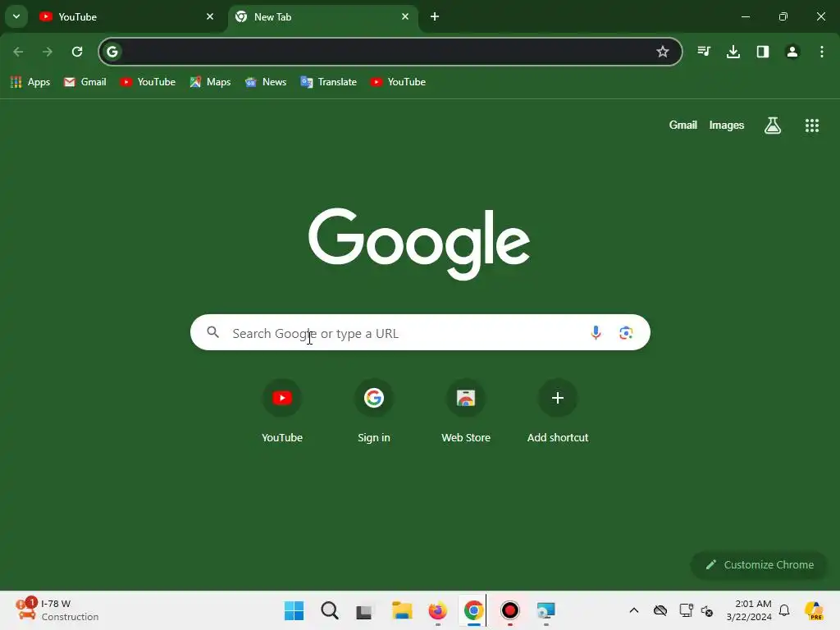Launch Firefox from taskbar
The width and height of the screenshot is (840, 630).
(438, 610)
